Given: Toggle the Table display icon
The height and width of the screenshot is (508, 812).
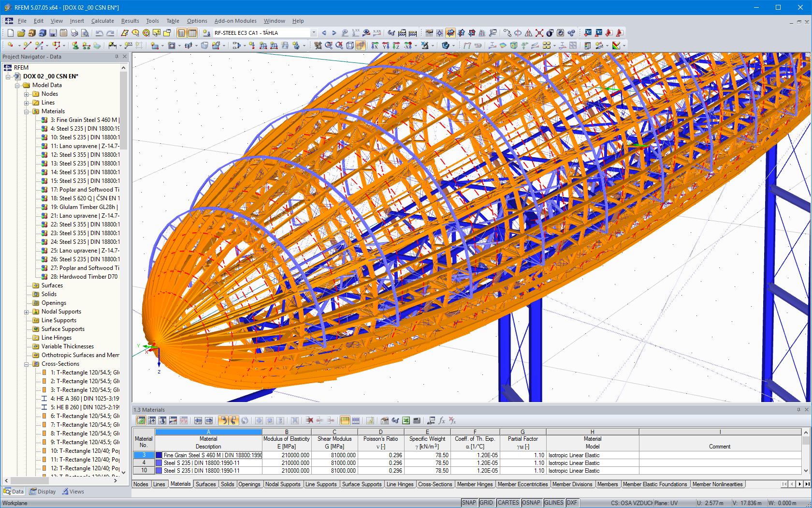Looking at the screenshot, I should 192,33.
